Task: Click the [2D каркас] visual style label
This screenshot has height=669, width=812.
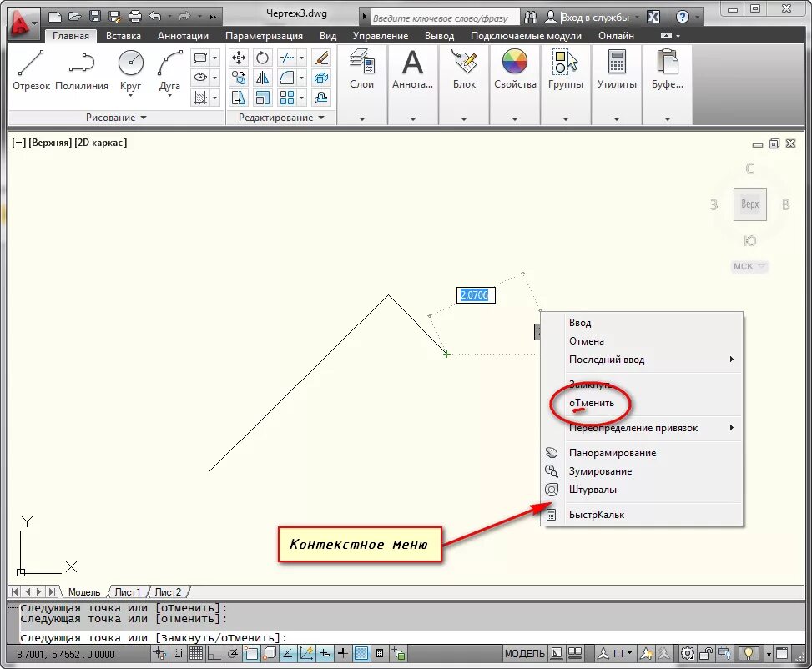Action: click(101, 143)
